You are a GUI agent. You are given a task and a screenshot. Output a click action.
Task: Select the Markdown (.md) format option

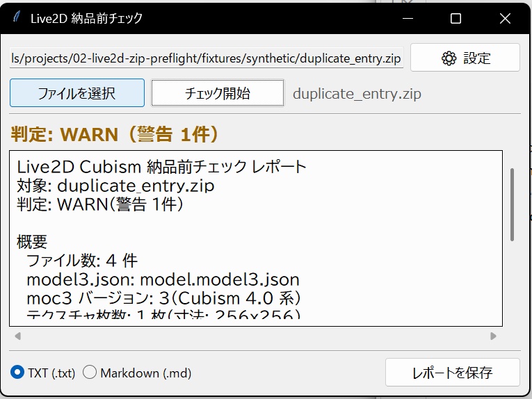pyautogui.click(x=137, y=373)
